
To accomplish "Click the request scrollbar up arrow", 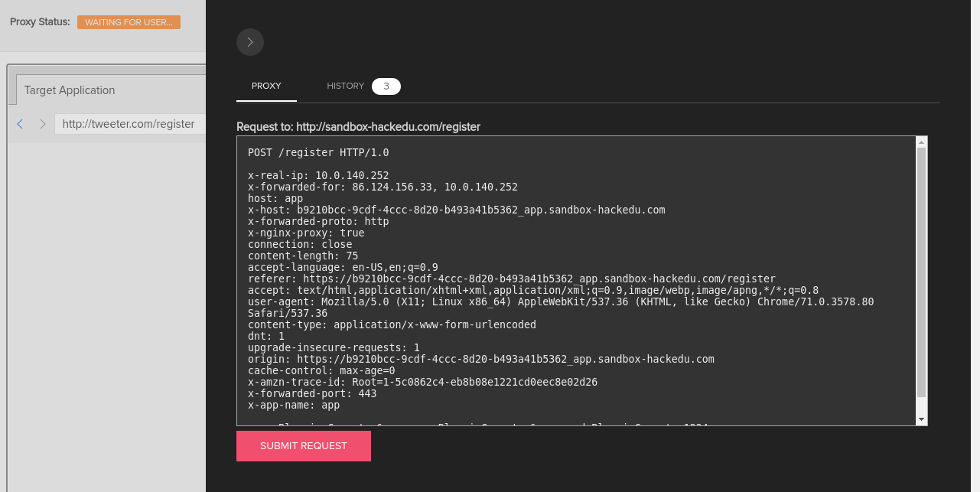I will (922, 142).
